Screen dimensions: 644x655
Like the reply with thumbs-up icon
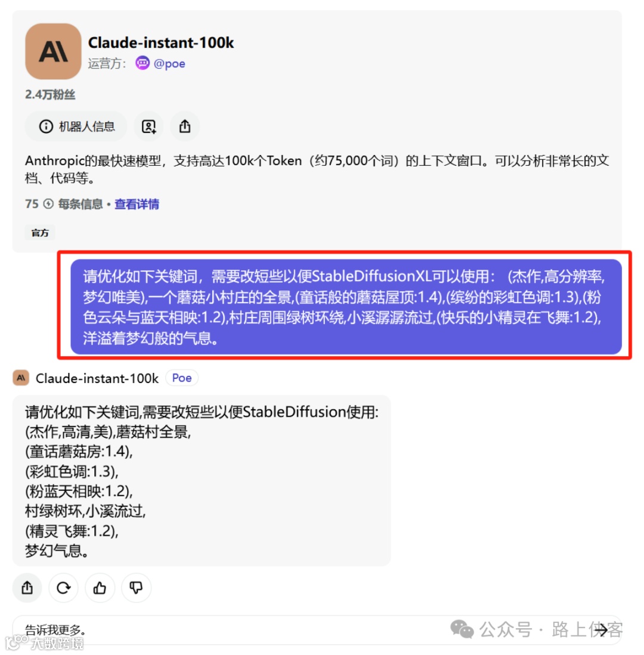100,588
